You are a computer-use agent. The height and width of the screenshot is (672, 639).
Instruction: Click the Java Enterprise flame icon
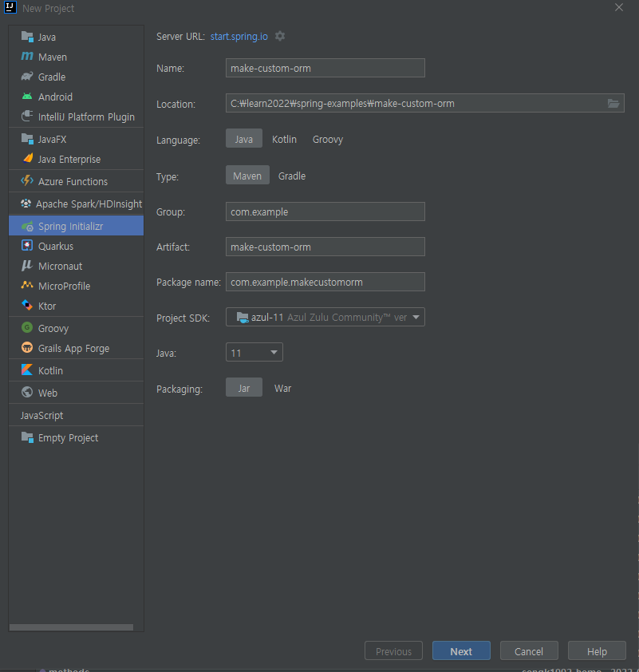click(x=27, y=159)
